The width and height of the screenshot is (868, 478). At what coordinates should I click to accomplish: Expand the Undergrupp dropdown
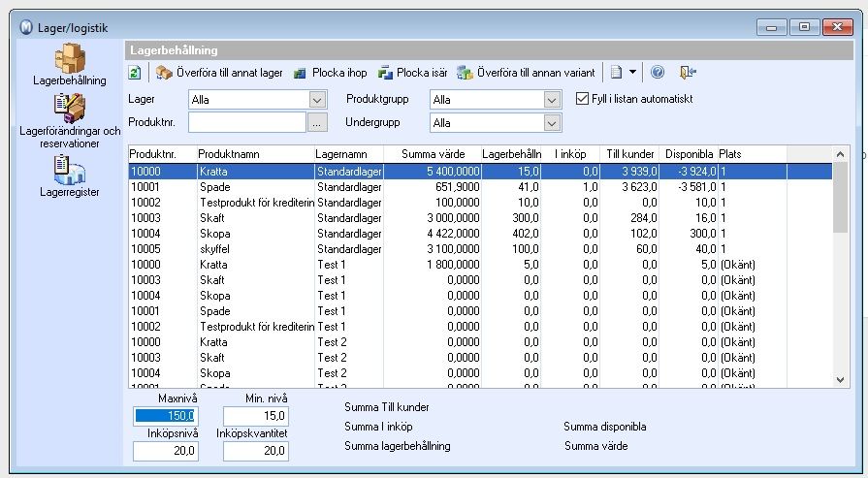pos(552,123)
